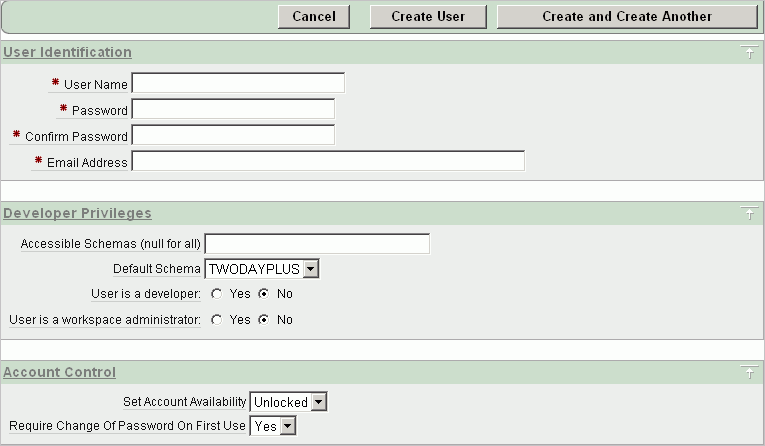
Task: Click the Create User button
Action: coord(427,16)
